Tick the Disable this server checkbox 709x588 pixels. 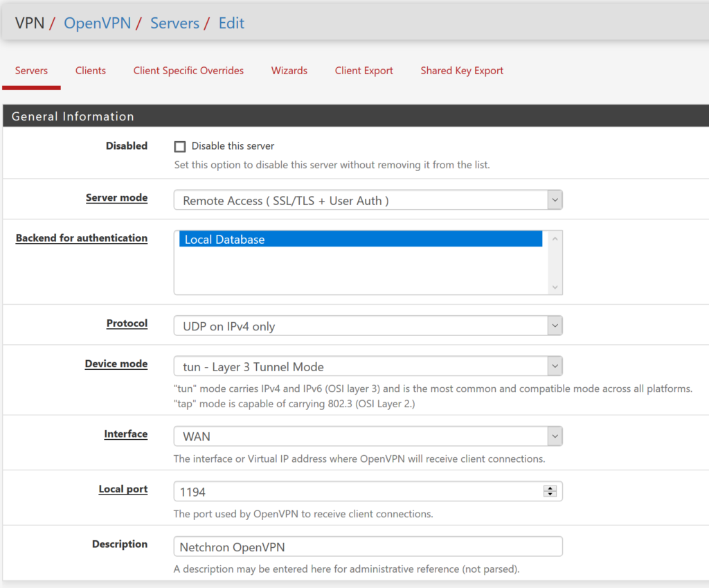[180, 147]
